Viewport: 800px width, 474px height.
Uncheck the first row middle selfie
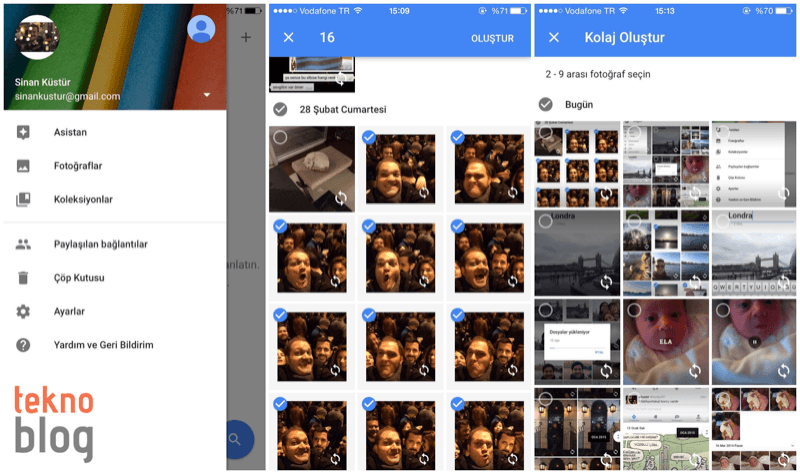(x=369, y=137)
